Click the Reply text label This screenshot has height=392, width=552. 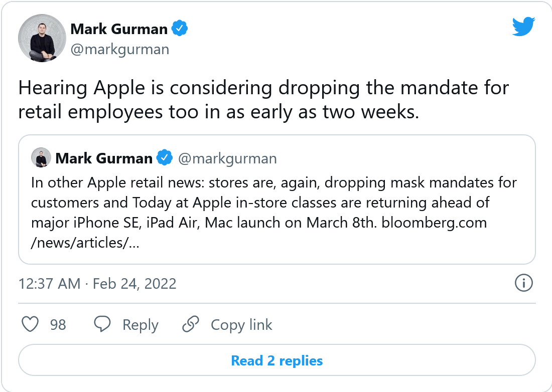coord(141,325)
